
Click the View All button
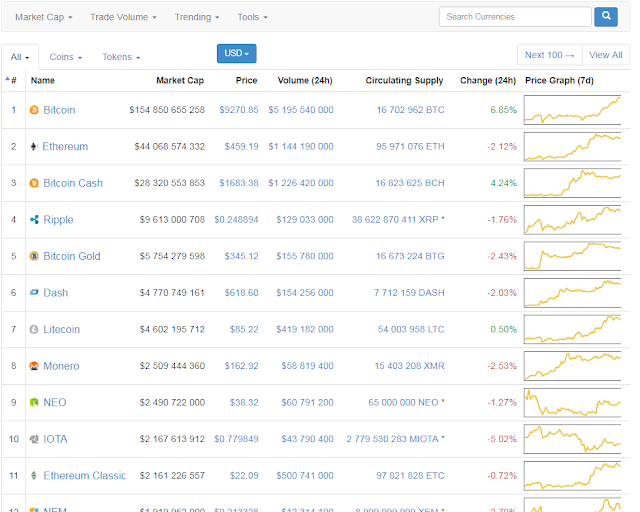coord(606,55)
